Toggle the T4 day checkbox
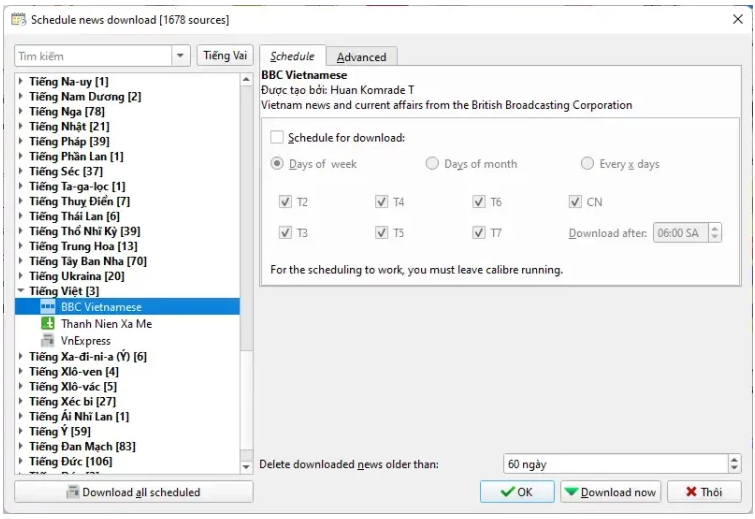 pos(382,202)
